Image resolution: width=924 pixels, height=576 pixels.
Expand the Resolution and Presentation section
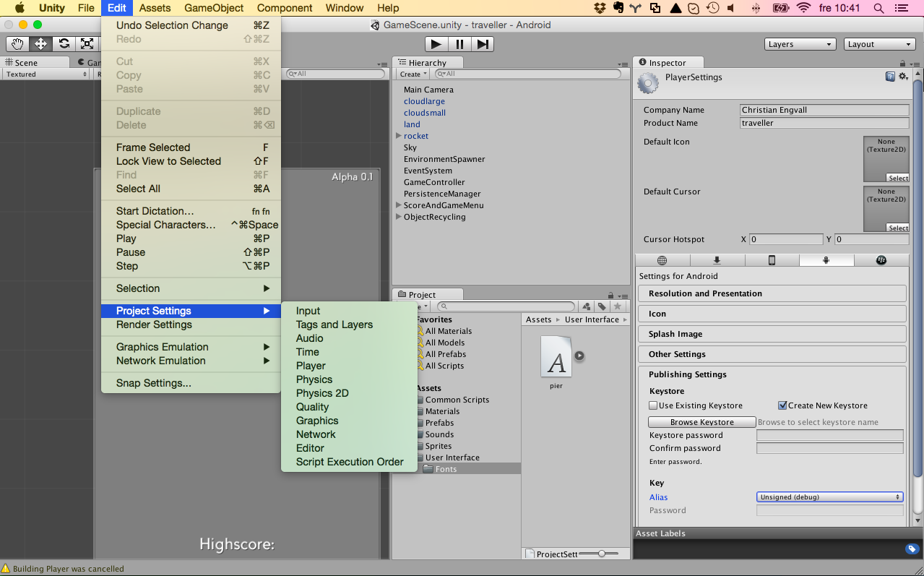click(772, 293)
